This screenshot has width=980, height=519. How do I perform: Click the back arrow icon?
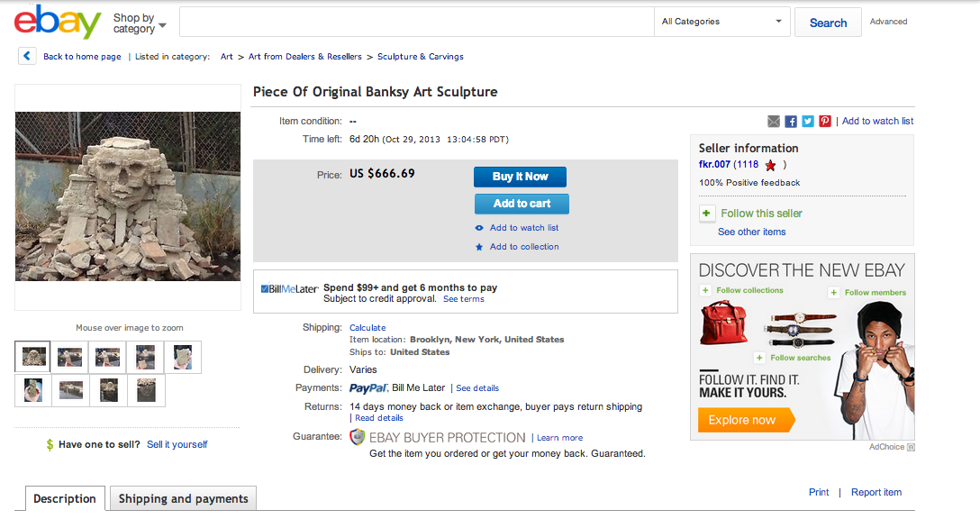(x=27, y=57)
